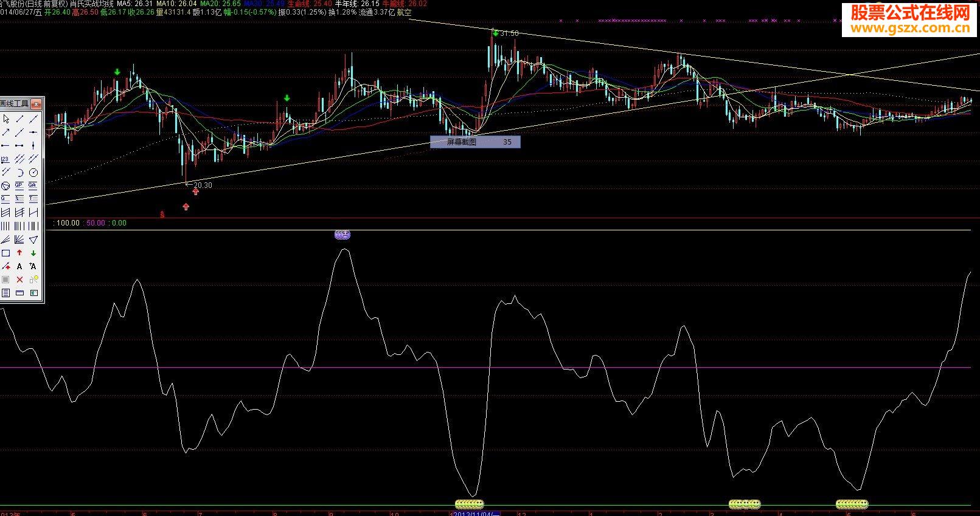The width and height of the screenshot is (980, 516).
Task: Select the plain text A annotation tool
Action: 19,266
